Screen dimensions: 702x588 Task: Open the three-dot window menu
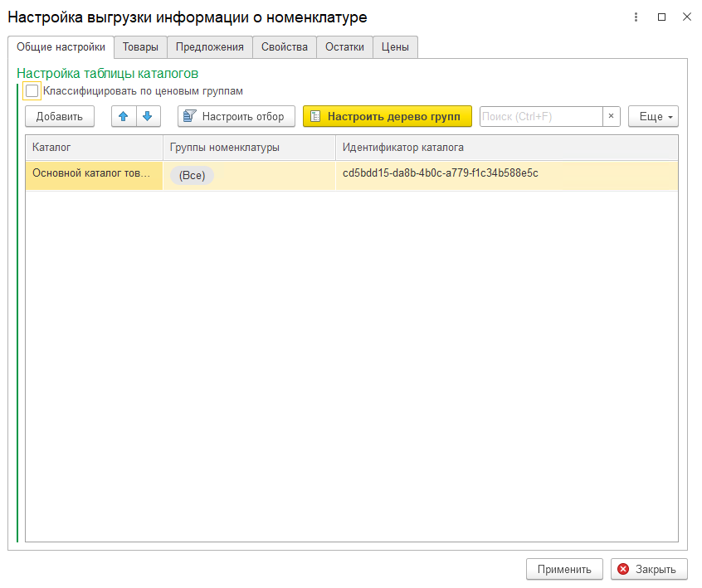[636, 17]
